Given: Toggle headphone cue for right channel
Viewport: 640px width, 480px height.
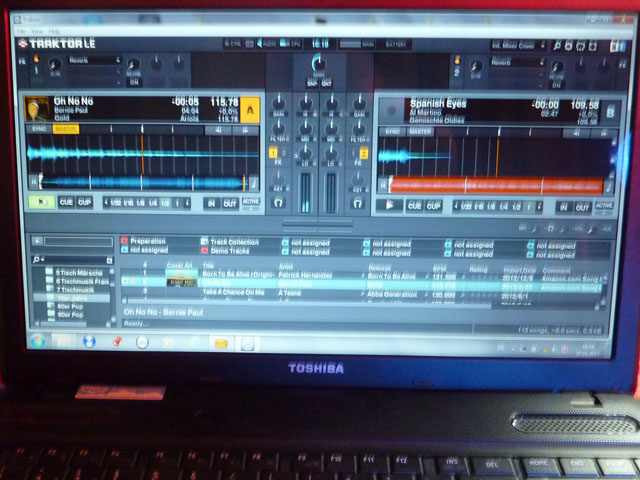Looking at the screenshot, I should point(358,203).
